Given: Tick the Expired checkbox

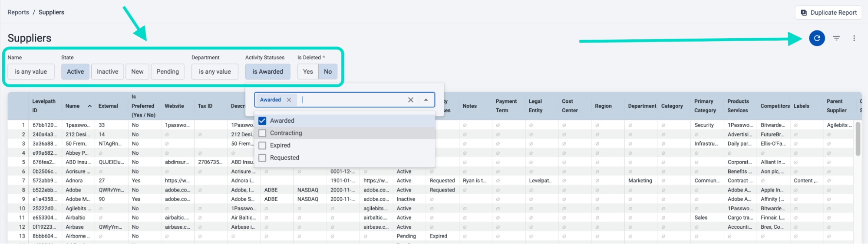Looking at the screenshot, I should pyautogui.click(x=262, y=145).
